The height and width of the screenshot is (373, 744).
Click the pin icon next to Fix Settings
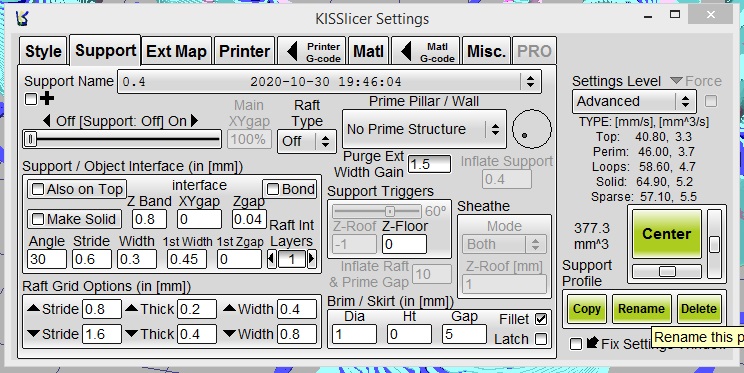592,343
